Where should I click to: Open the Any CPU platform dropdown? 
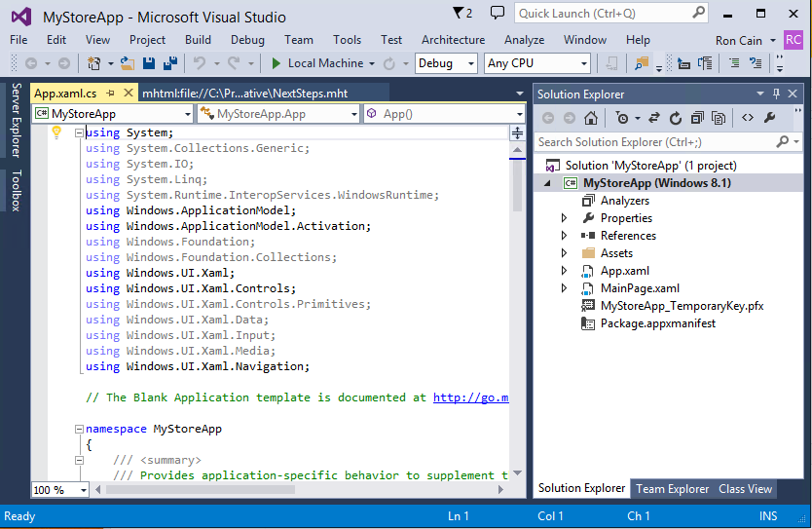[537, 63]
